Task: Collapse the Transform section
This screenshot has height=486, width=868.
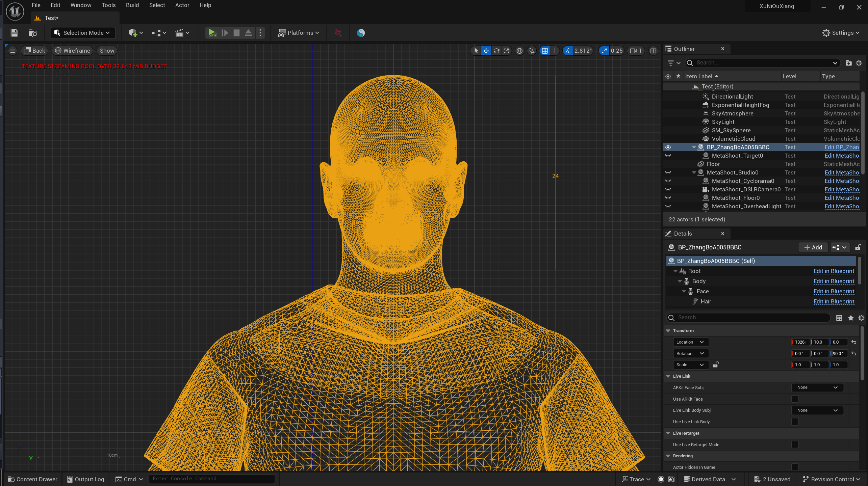Action: tap(668, 330)
